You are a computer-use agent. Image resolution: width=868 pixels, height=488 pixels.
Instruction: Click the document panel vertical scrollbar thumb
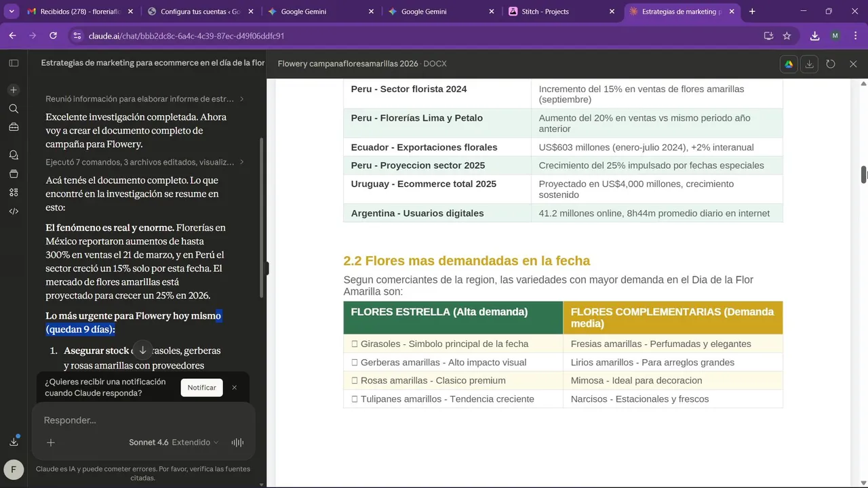(864, 174)
